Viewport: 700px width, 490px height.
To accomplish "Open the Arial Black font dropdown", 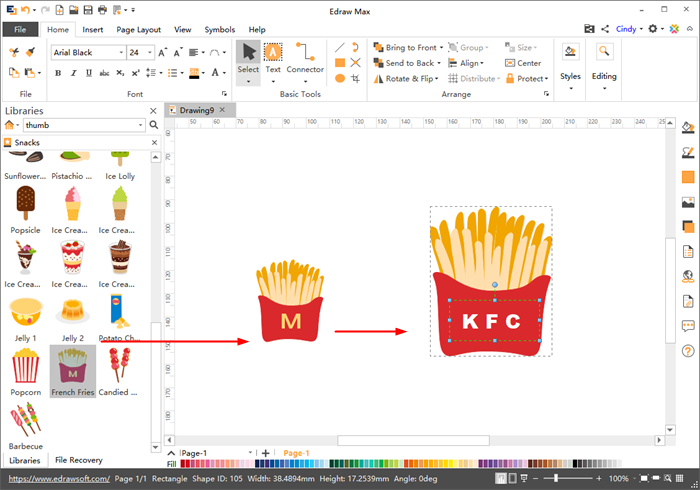I will [119, 52].
